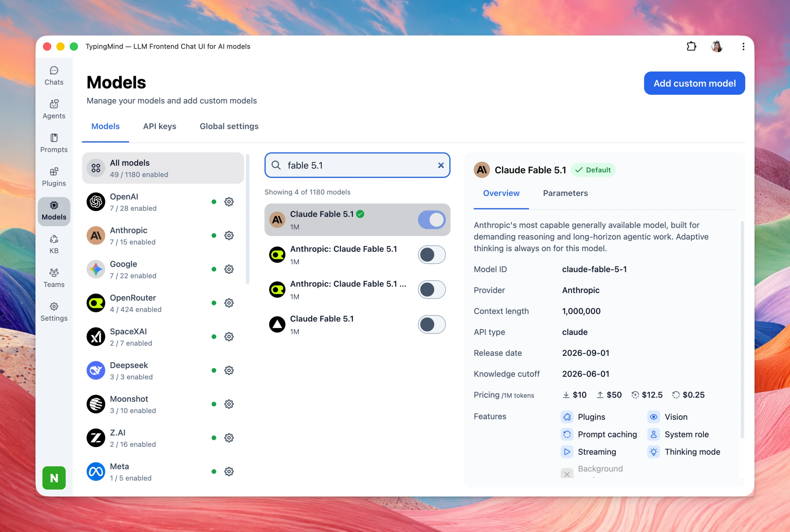Click the green N workspace badge
The image size is (790, 532).
(54, 478)
